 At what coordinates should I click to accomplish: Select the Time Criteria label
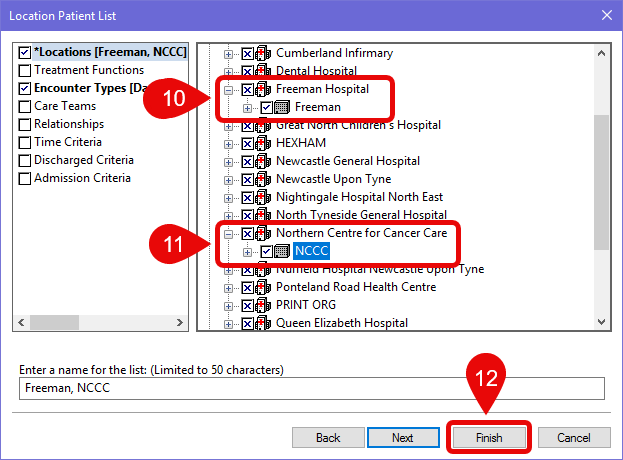tap(68, 142)
